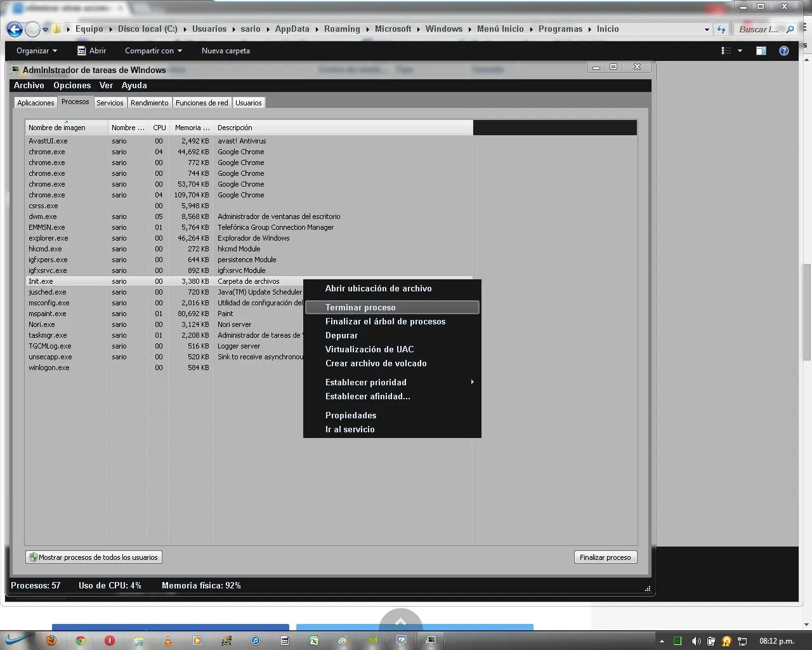This screenshot has height=650, width=812.
Task: Launch Firefox from the taskbar
Action: click(x=51, y=640)
